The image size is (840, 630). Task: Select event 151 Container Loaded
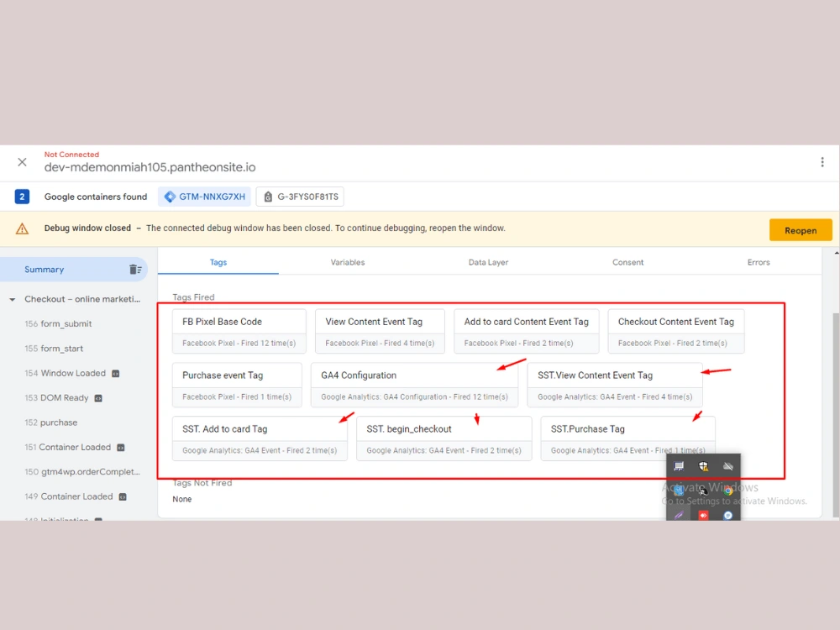[67, 447]
